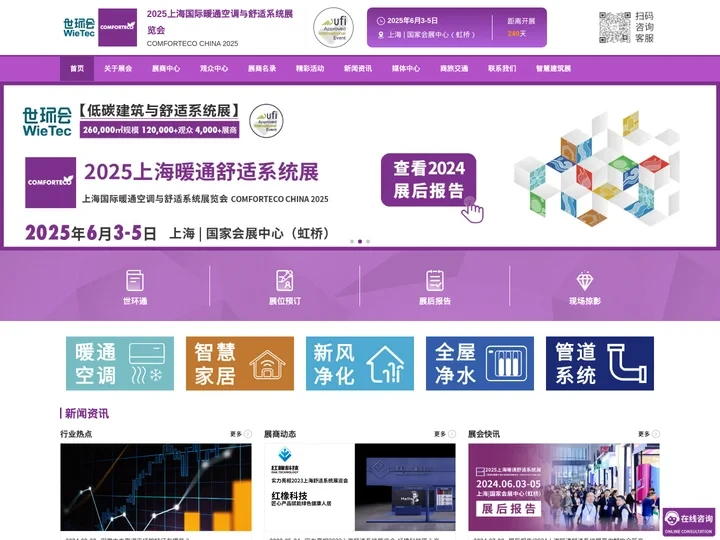Select the 新风净化 category tile
Image resolution: width=720 pixels, height=540 pixels.
[360, 363]
